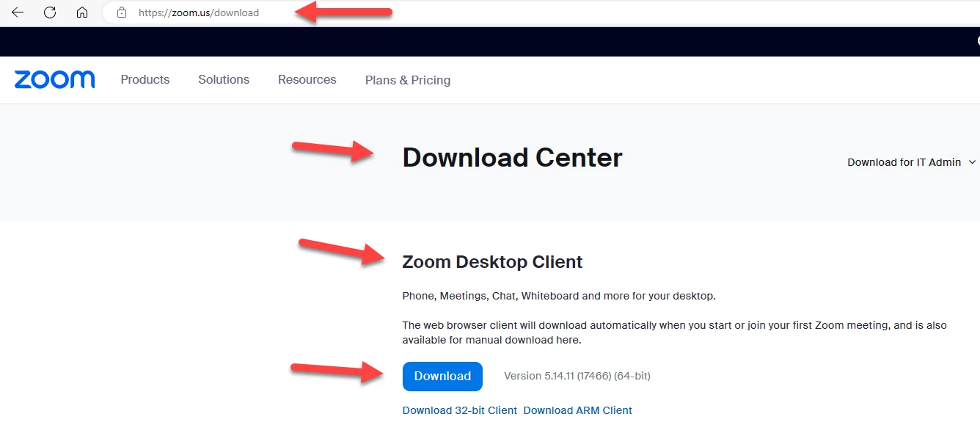The height and width of the screenshot is (425, 980).
Task: Open the Download ARM Client link
Action: pyautogui.click(x=578, y=410)
